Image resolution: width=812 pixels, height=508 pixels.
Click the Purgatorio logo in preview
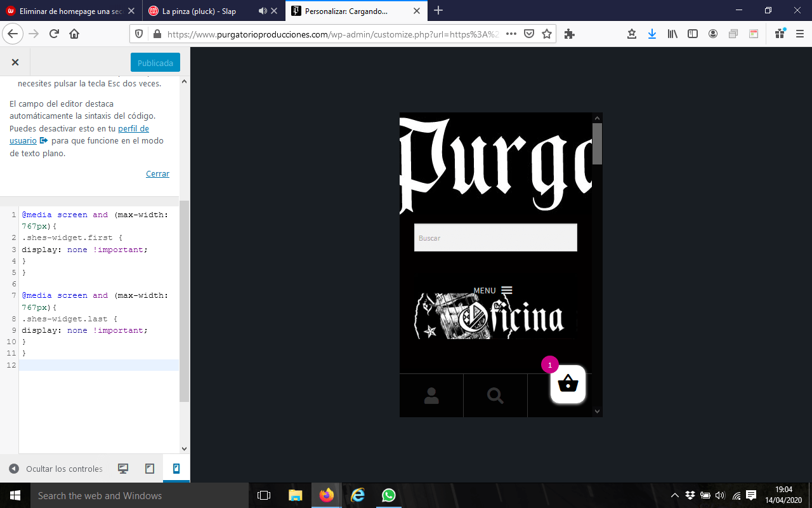(x=495, y=165)
